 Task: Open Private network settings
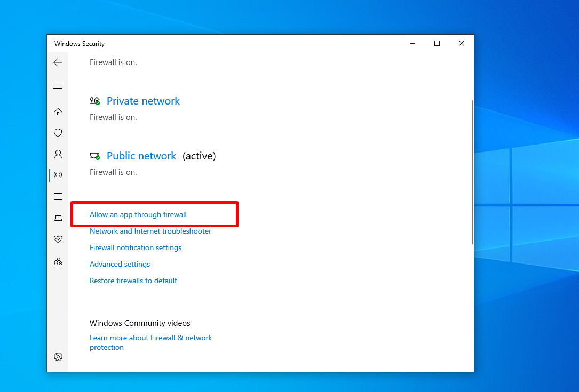point(143,101)
